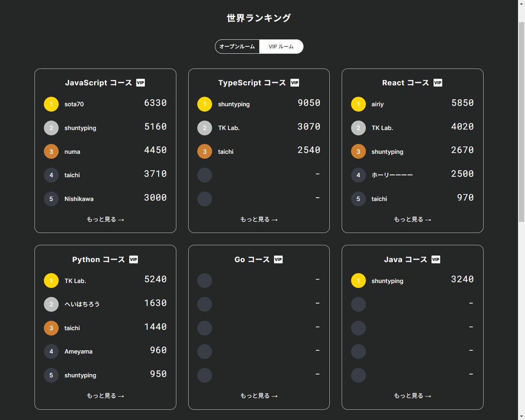Open もっと見る in Python コース card
The height and width of the screenshot is (420, 525).
105,396
